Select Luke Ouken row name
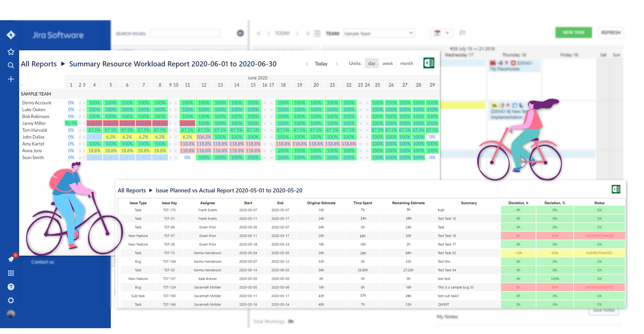 (x=34, y=110)
